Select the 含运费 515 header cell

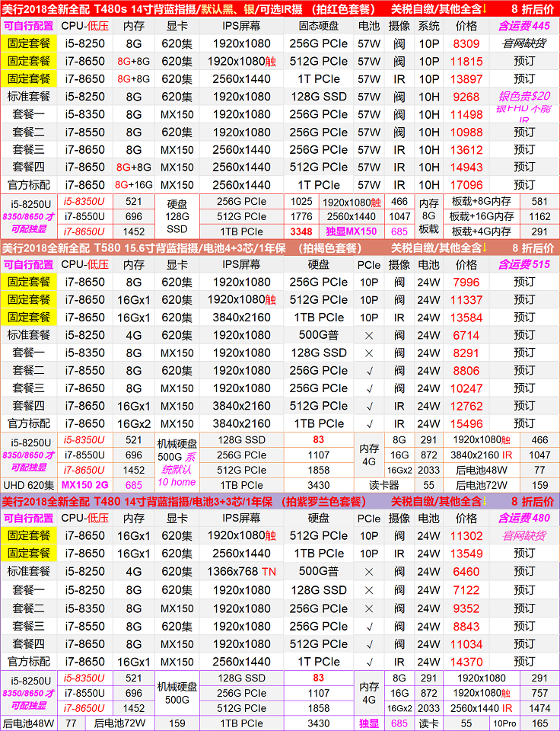point(524,265)
